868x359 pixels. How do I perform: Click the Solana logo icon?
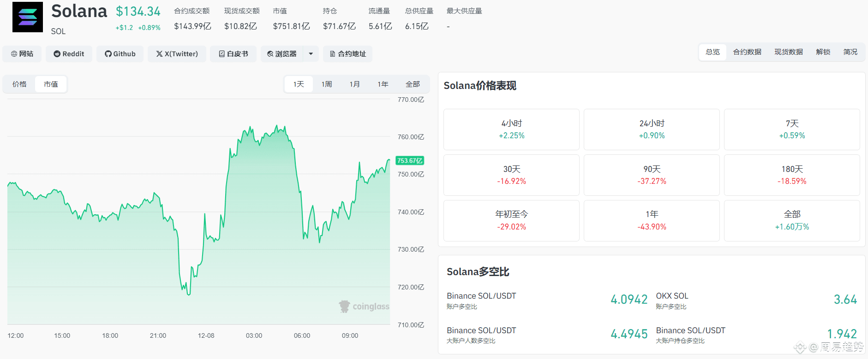[x=28, y=17]
